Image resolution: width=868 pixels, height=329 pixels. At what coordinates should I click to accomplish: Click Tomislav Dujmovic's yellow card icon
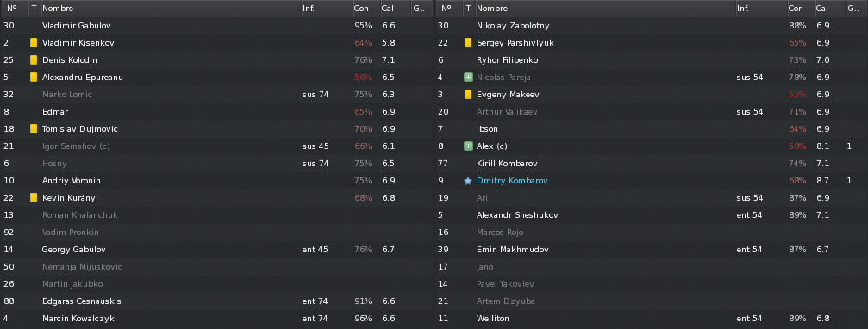tap(34, 129)
